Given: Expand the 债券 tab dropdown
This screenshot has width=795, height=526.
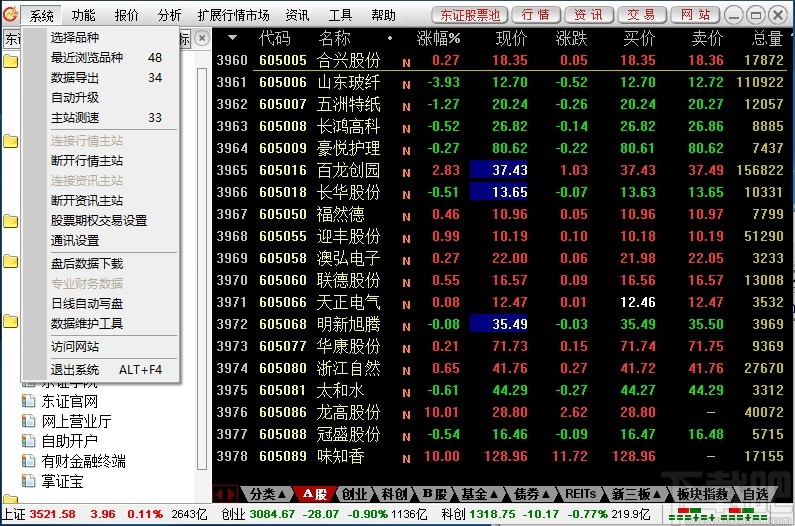Looking at the screenshot, I should tap(546, 494).
